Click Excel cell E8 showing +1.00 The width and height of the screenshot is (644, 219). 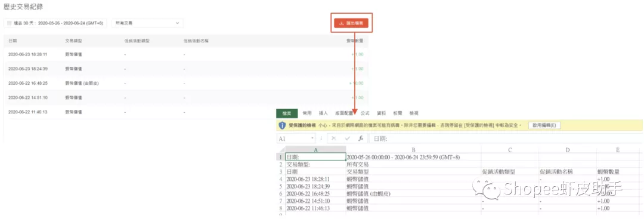[x=618, y=208]
